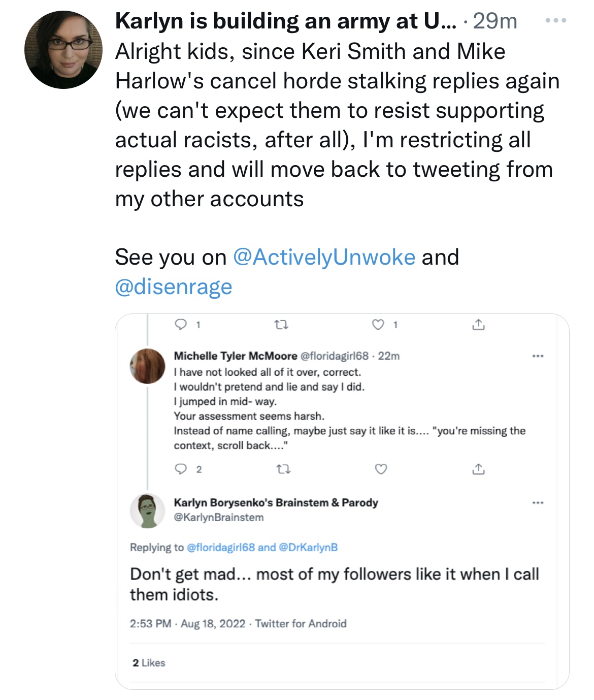The image size is (594, 700).
Task: Click the share icon in top quoted row
Action: click(x=478, y=324)
